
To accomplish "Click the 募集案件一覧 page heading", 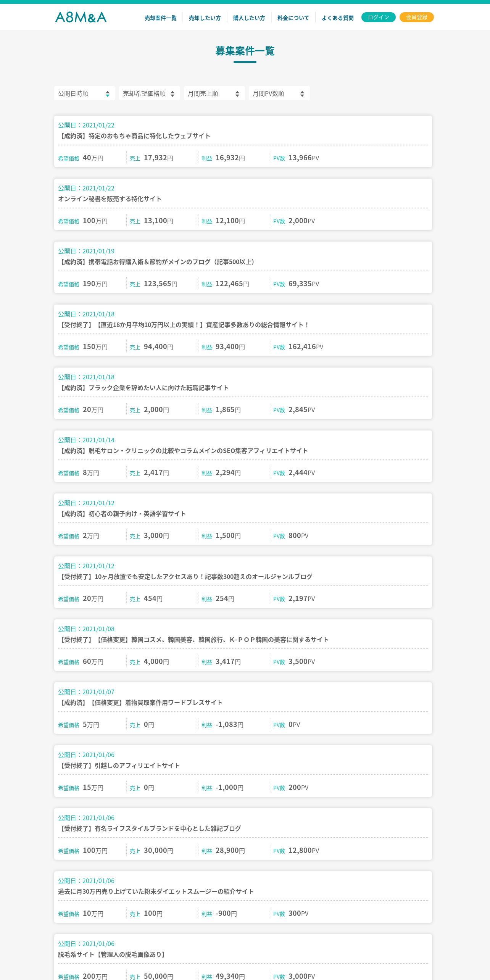I will click(245, 51).
